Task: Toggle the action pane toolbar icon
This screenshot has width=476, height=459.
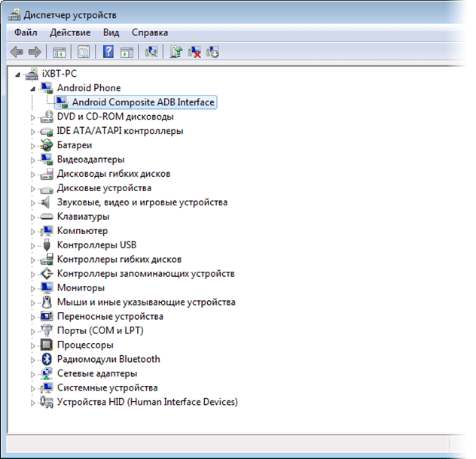Action: 127,52
